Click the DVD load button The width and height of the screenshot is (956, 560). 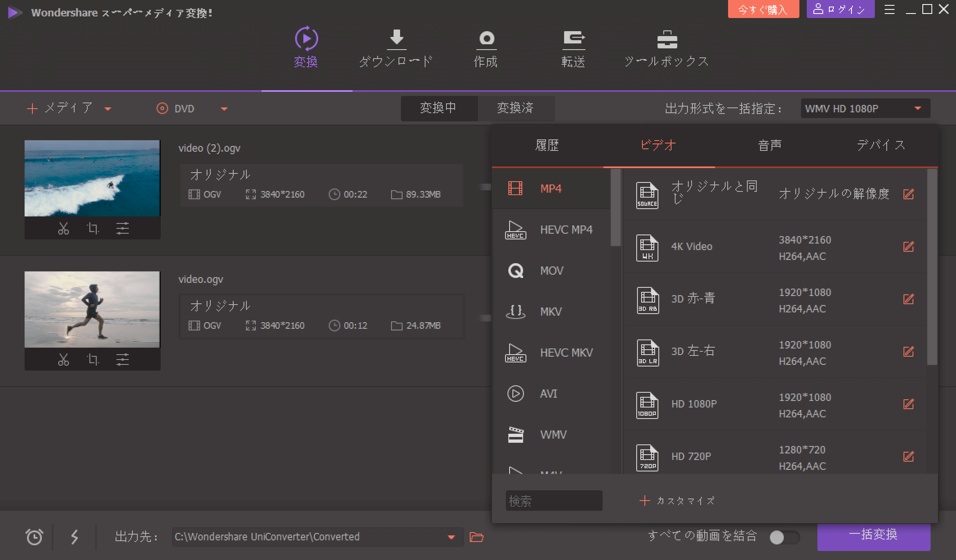[x=175, y=109]
